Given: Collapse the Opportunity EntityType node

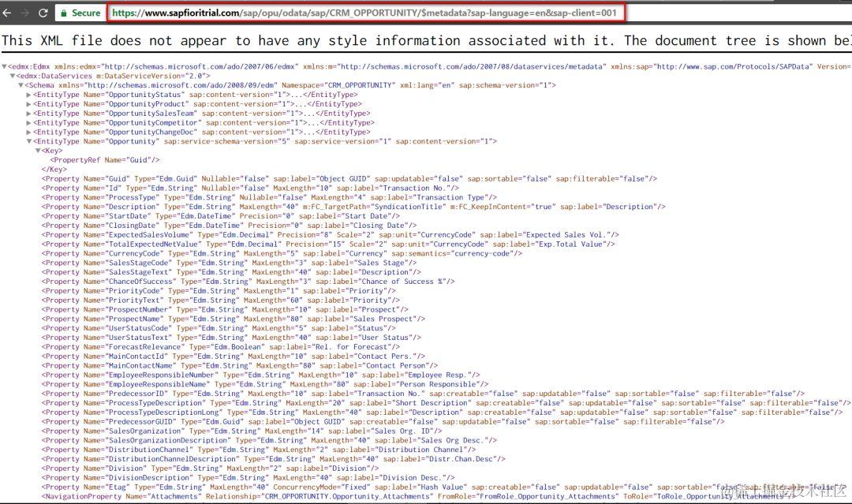Looking at the screenshot, I should tap(29, 141).
